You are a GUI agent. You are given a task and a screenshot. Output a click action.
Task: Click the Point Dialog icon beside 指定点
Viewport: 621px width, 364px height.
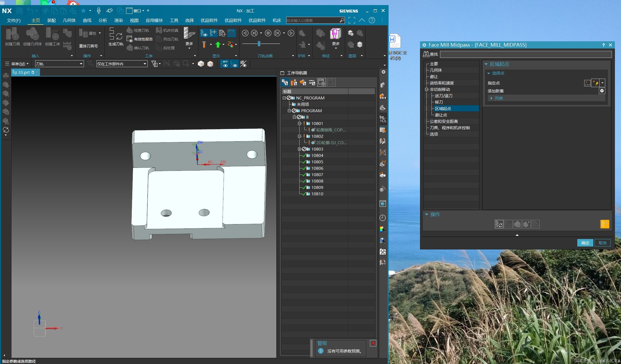pos(587,83)
